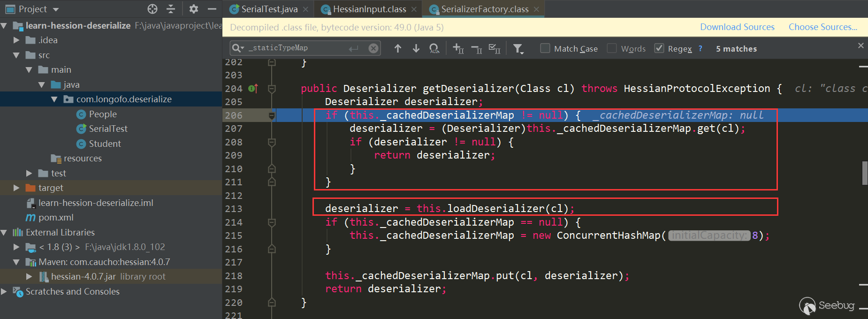Click the editor vertical scrollbar thumb
The image size is (868, 319).
click(x=864, y=173)
